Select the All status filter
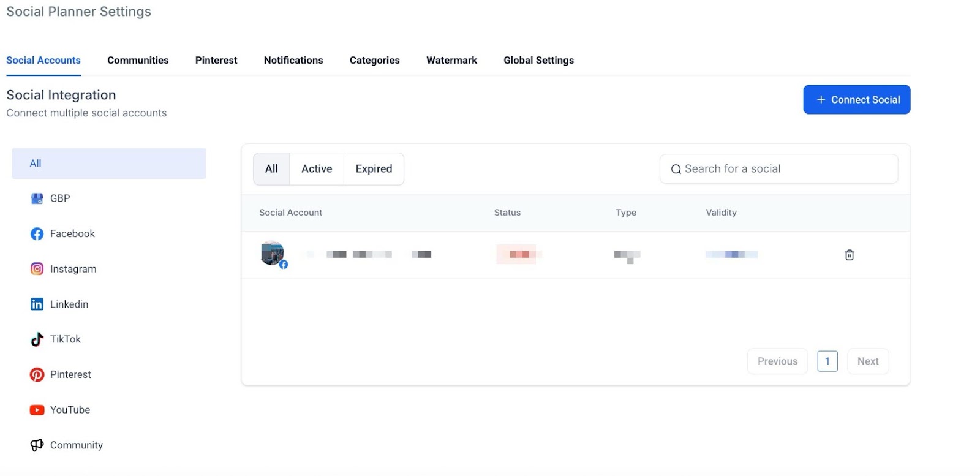Image resolution: width=980 pixels, height=476 pixels. coord(271,169)
